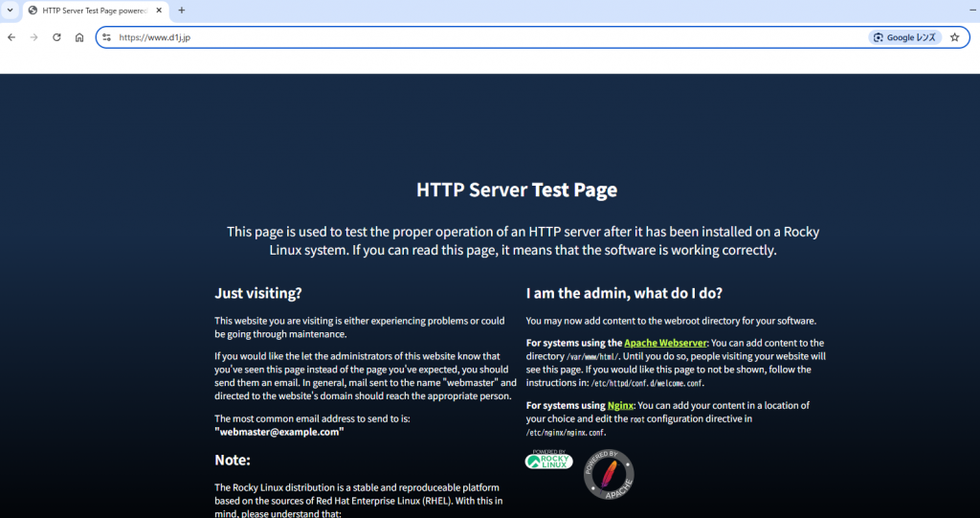This screenshot has height=518, width=980.
Task: Click the forward navigation arrow
Action: coord(34,37)
